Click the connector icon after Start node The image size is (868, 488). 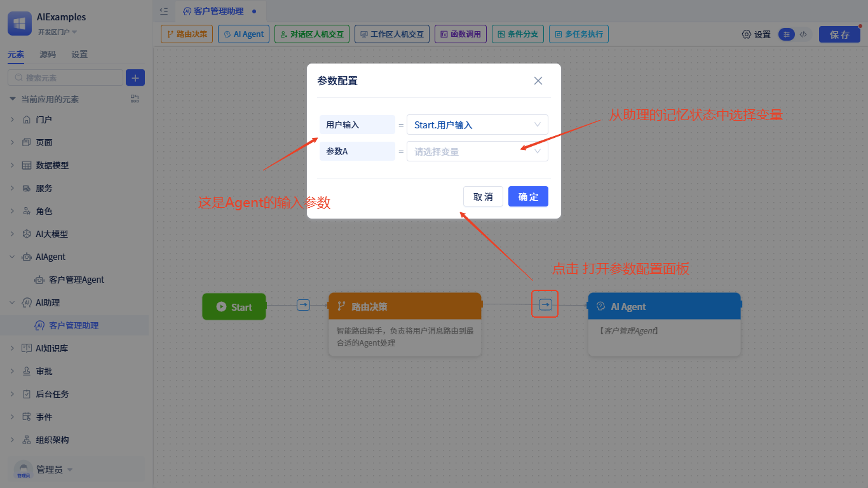coord(303,305)
